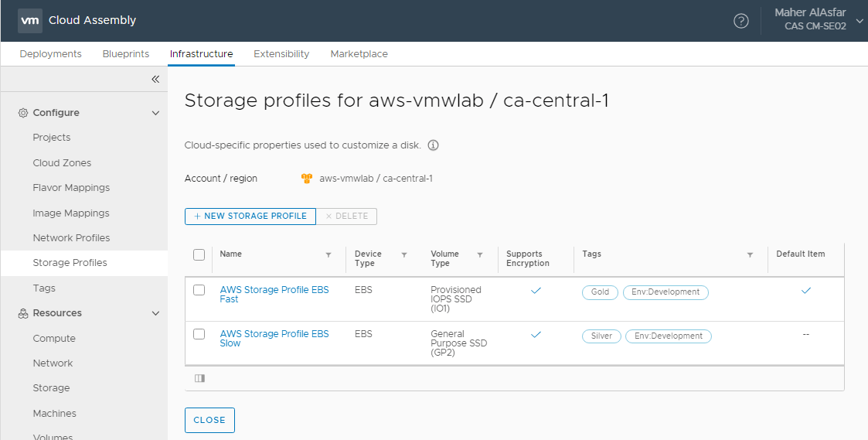Screen dimensions: 868x440
Task: Select the AWS Storage Profile EBS Slow checkbox
Action: pos(199,334)
